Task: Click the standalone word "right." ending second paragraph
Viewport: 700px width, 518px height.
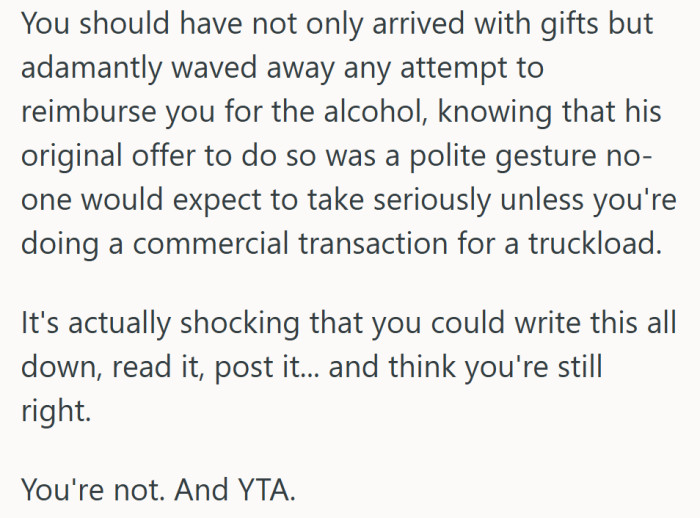Action: [x=52, y=410]
